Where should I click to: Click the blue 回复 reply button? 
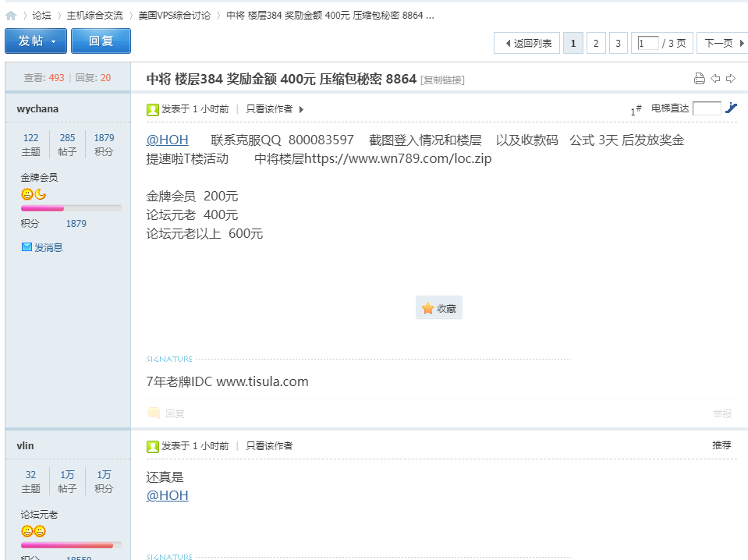(101, 41)
